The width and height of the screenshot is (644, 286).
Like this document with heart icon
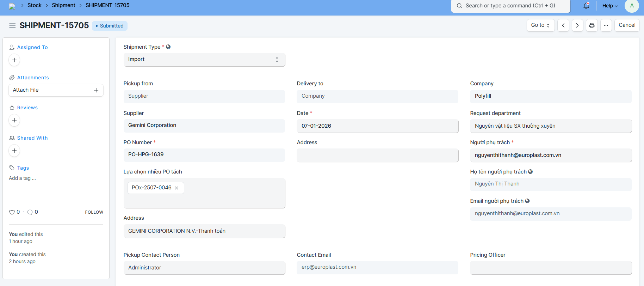(12, 212)
